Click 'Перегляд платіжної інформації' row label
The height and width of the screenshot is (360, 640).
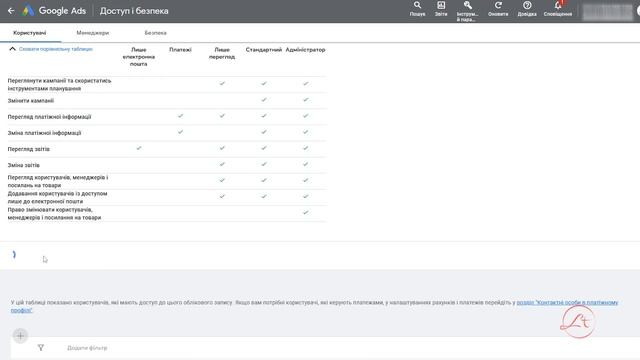point(49,117)
